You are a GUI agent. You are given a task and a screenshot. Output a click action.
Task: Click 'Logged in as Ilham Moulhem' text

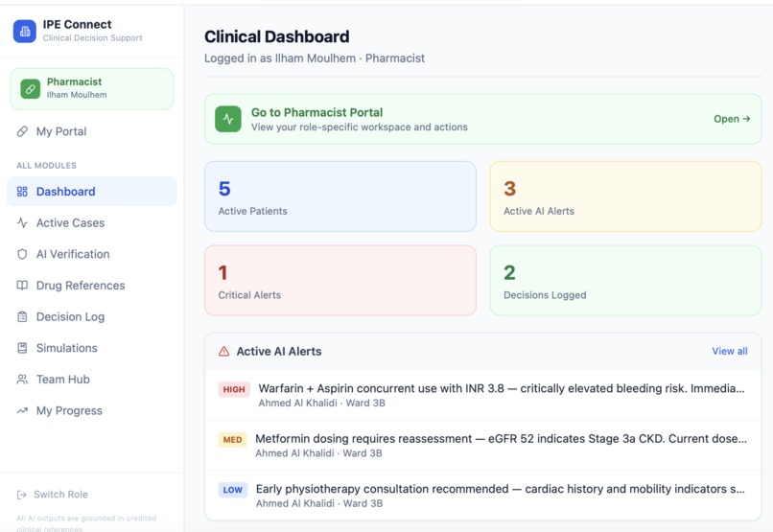click(x=280, y=58)
